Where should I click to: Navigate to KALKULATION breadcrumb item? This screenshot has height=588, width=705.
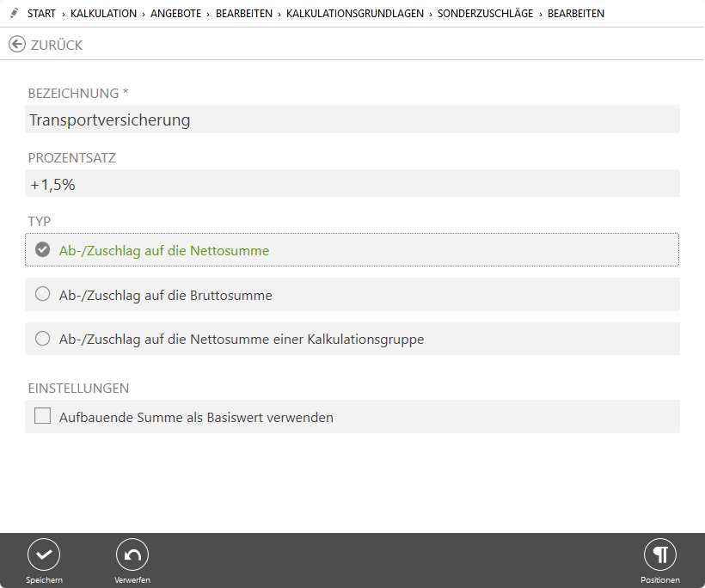(x=103, y=14)
